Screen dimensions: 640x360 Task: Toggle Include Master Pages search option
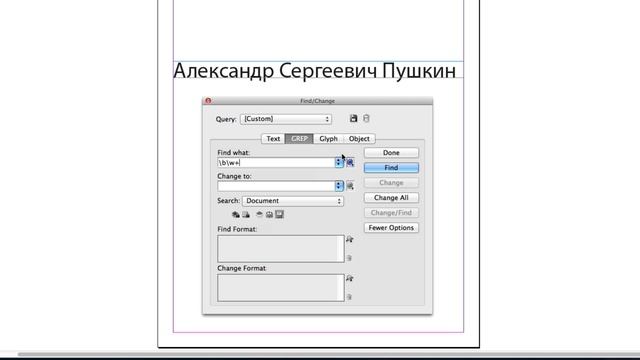point(269,215)
